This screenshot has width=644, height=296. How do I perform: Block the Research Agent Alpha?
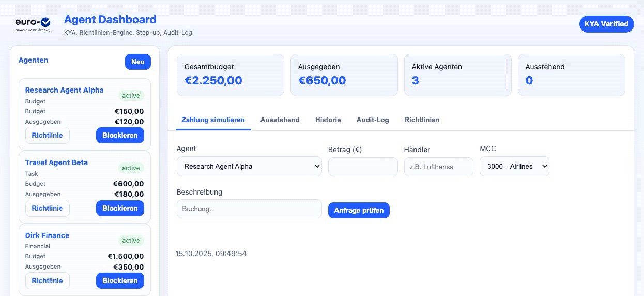tap(120, 136)
